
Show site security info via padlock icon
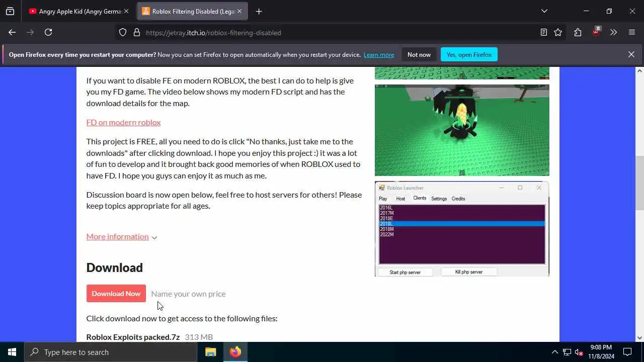(136, 33)
